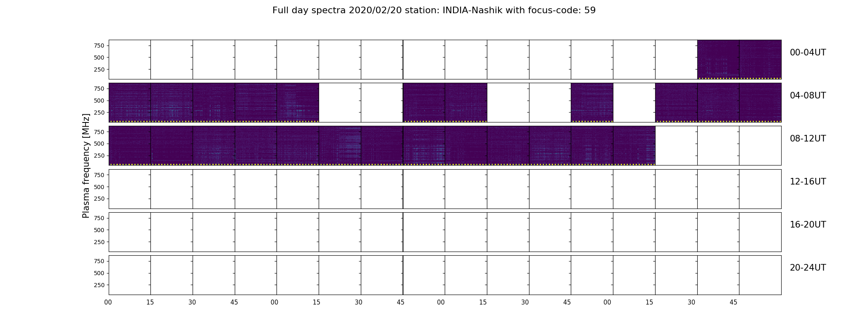Open the 03:30 spectrogram in 00-04UT row

click(x=718, y=60)
